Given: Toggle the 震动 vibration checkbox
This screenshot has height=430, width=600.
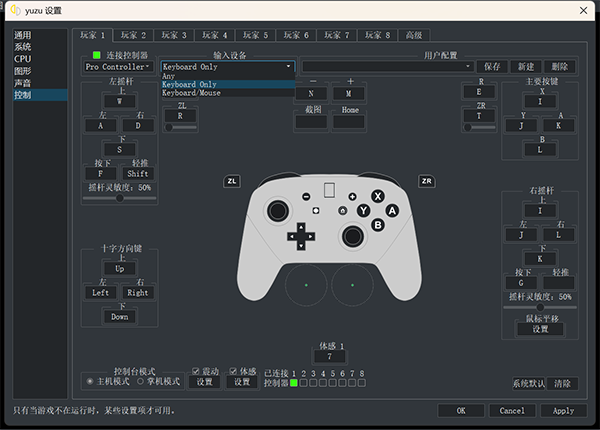Looking at the screenshot, I should coord(195,370).
